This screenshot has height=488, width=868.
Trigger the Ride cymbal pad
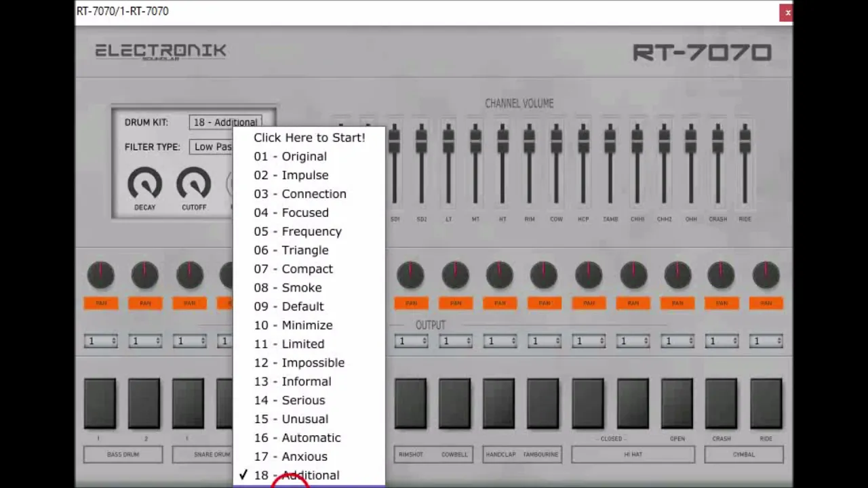[766, 404]
